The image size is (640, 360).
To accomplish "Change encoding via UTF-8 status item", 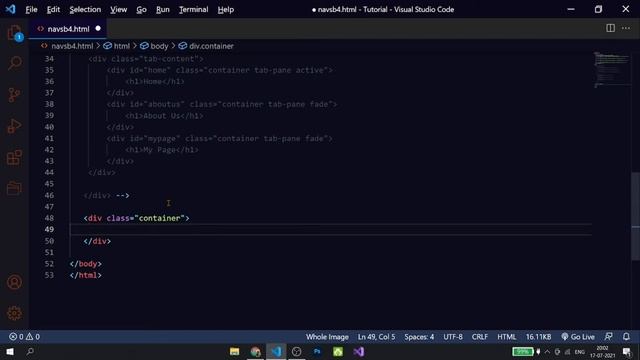I will tap(453, 337).
